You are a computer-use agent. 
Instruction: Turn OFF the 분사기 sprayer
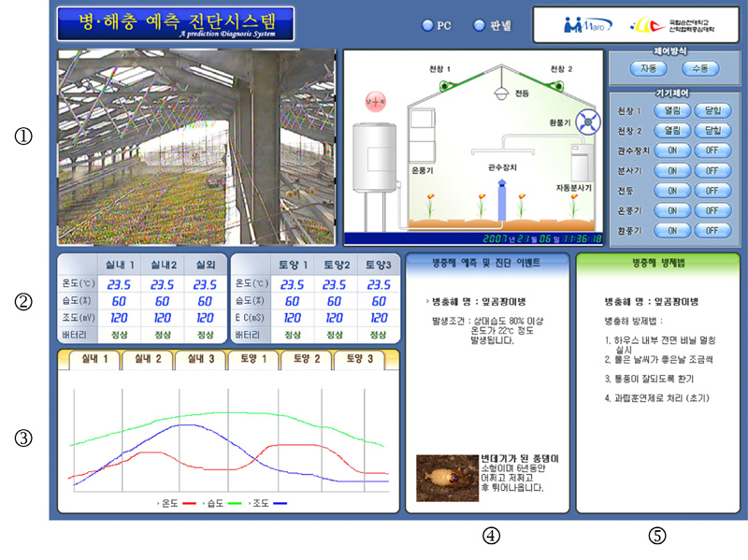(x=711, y=171)
